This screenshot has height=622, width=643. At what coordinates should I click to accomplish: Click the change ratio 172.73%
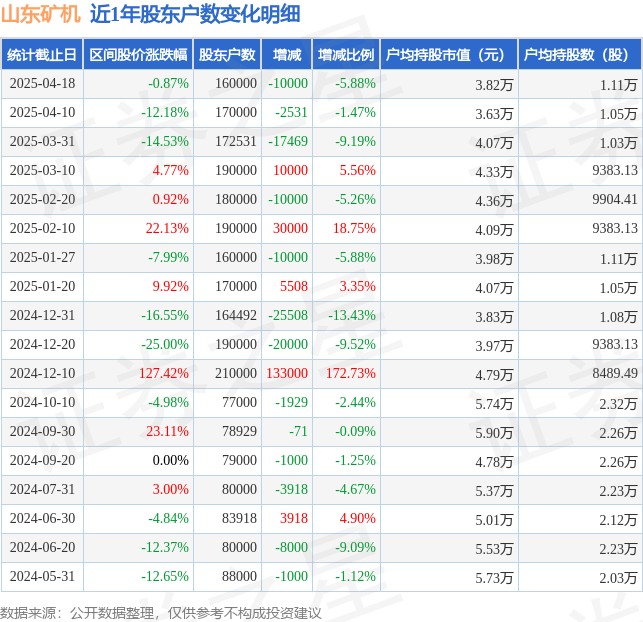point(351,374)
